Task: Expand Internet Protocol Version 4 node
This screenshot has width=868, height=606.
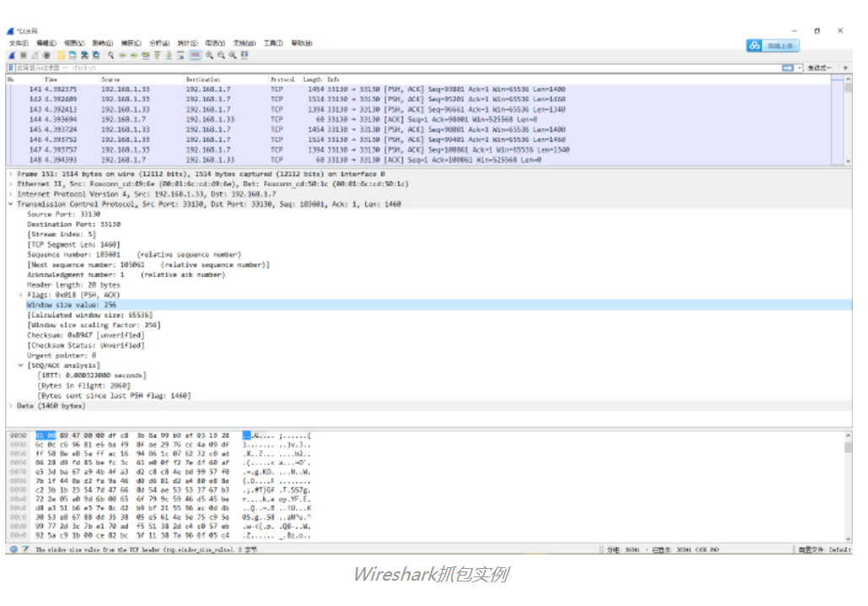Action: (10, 194)
